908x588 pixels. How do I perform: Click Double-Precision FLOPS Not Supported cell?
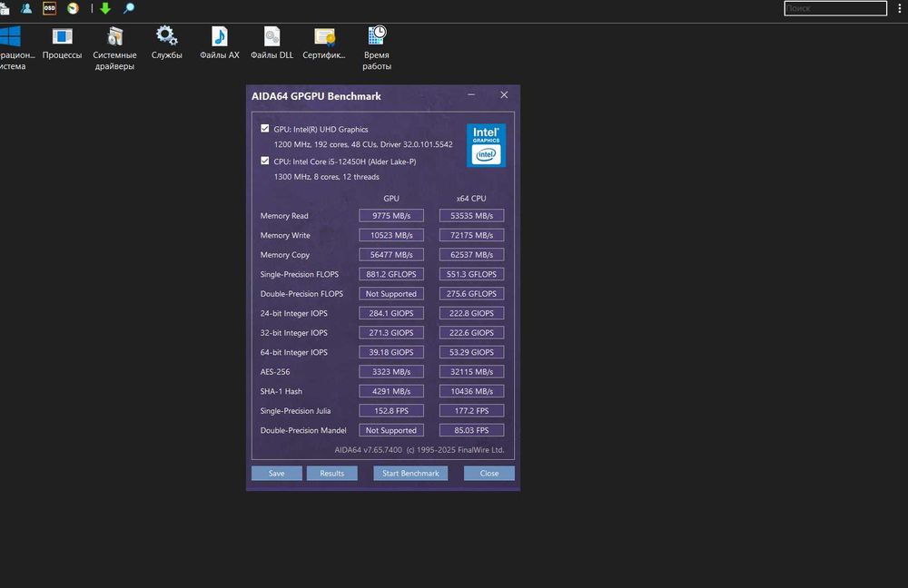pyautogui.click(x=390, y=293)
